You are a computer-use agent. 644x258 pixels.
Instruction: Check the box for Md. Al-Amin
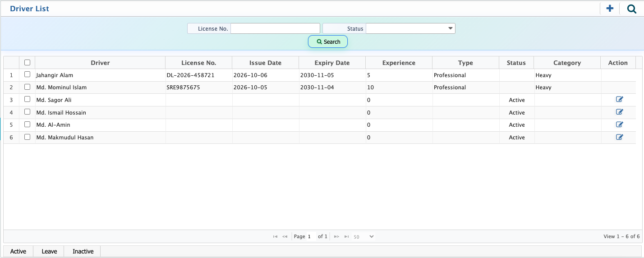[27, 124]
